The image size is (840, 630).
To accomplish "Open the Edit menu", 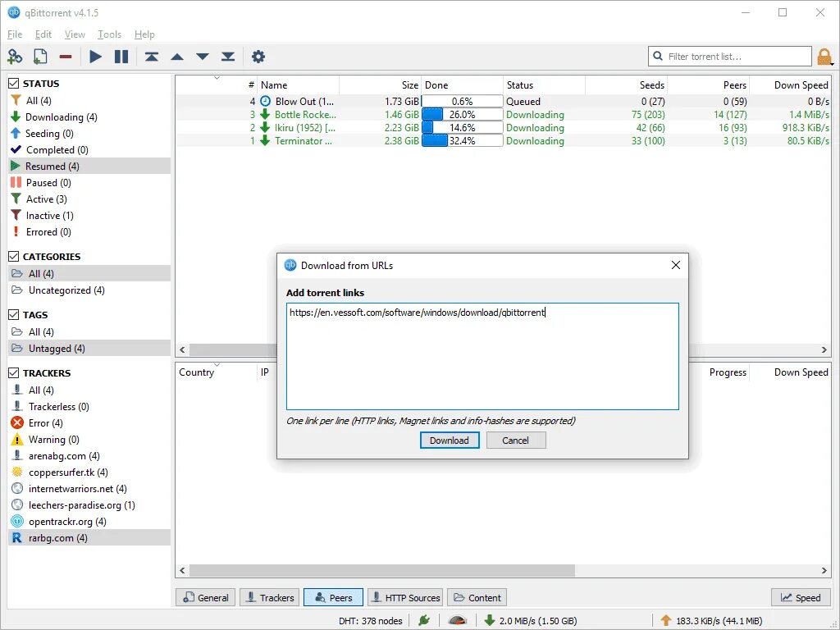I will click(x=43, y=34).
